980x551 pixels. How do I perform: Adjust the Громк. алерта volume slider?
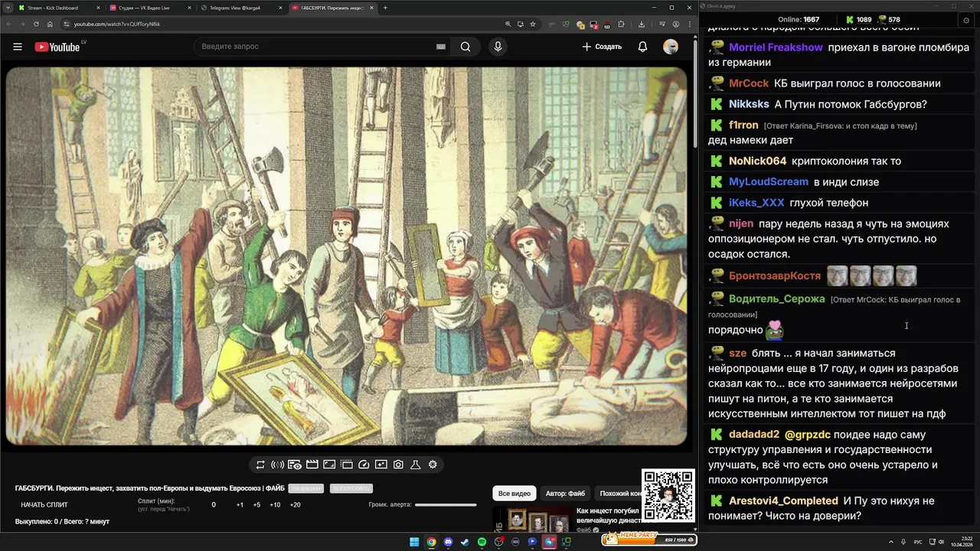[446, 505]
